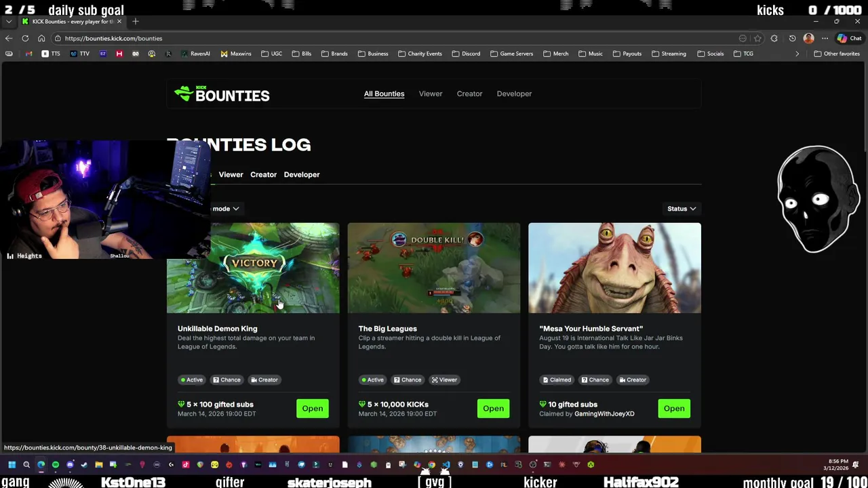Click the TTS bookmark
868x488 pixels.
[x=51, y=54]
